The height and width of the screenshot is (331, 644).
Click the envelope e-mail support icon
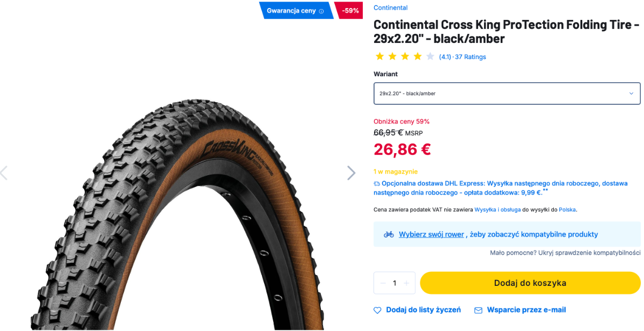point(478,310)
